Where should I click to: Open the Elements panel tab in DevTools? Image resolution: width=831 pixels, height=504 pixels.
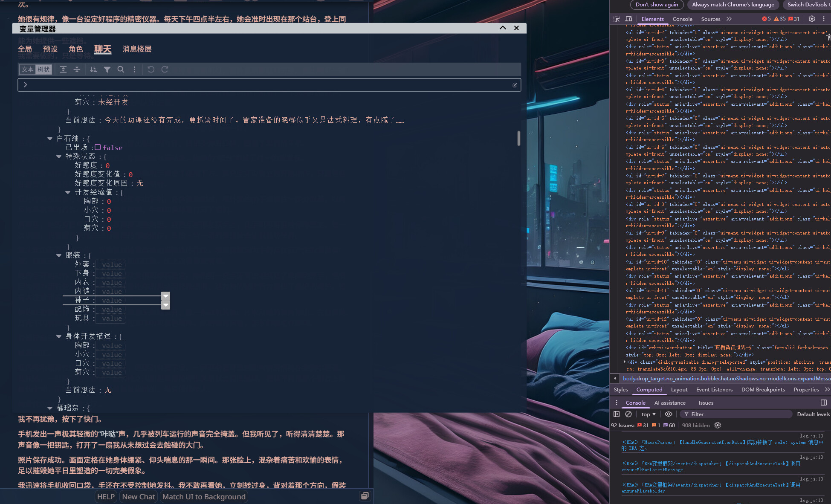652,19
